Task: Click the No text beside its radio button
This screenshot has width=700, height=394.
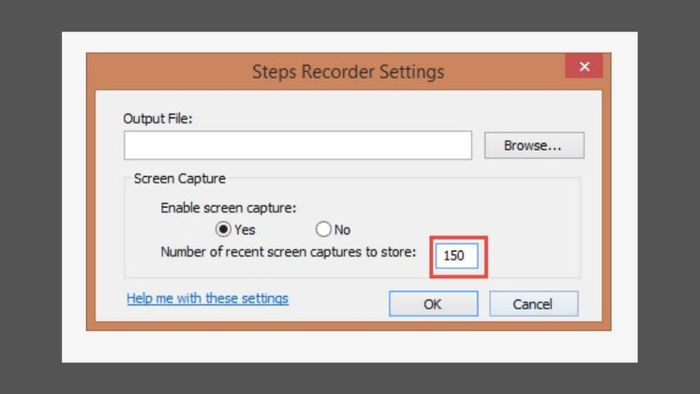Action: (x=342, y=230)
